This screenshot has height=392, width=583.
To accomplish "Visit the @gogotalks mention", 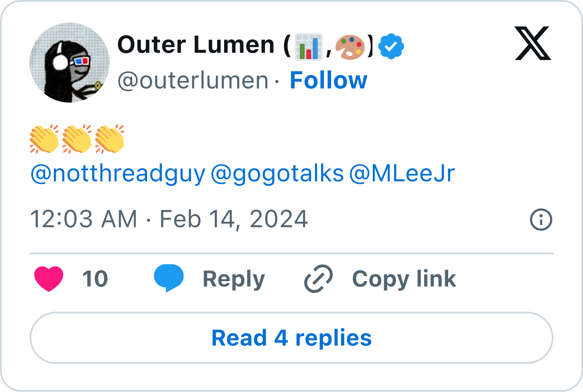I will click(x=277, y=173).
